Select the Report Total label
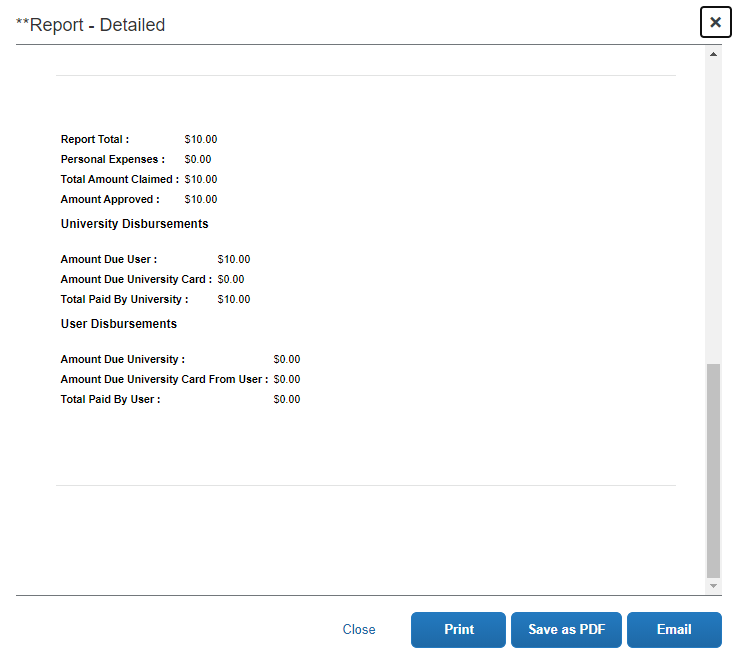This screenshot has width=737, height=663. click(95, 140)
